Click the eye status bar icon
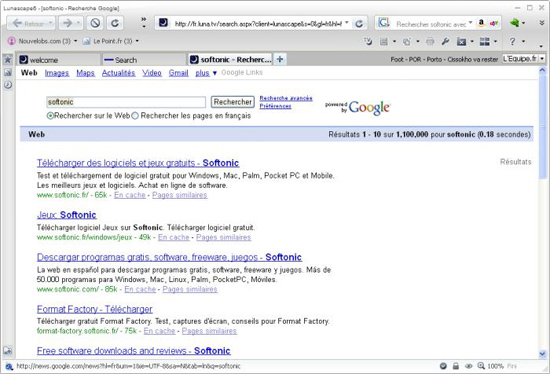Viewport: 550px width, 374px height. pos(469,366)
